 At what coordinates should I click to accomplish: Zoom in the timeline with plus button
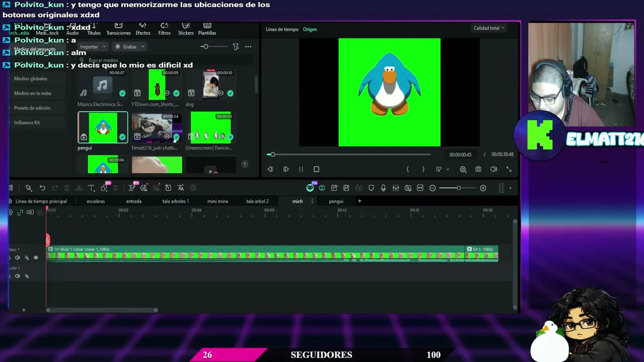(483, 188)
